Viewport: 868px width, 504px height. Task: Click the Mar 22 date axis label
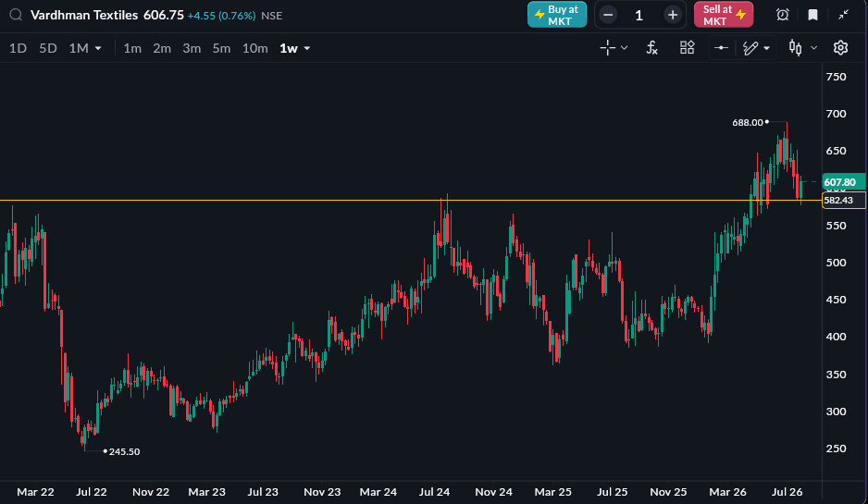pos(35,492)
